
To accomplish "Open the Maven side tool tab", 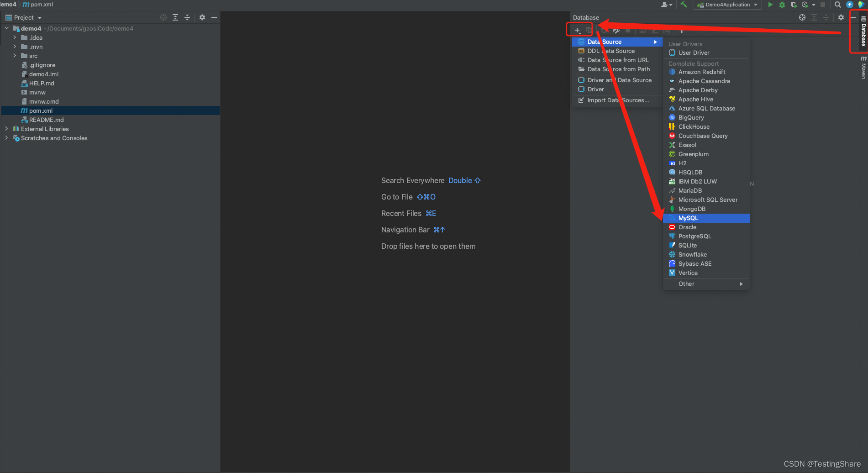I will pos(863,68).
